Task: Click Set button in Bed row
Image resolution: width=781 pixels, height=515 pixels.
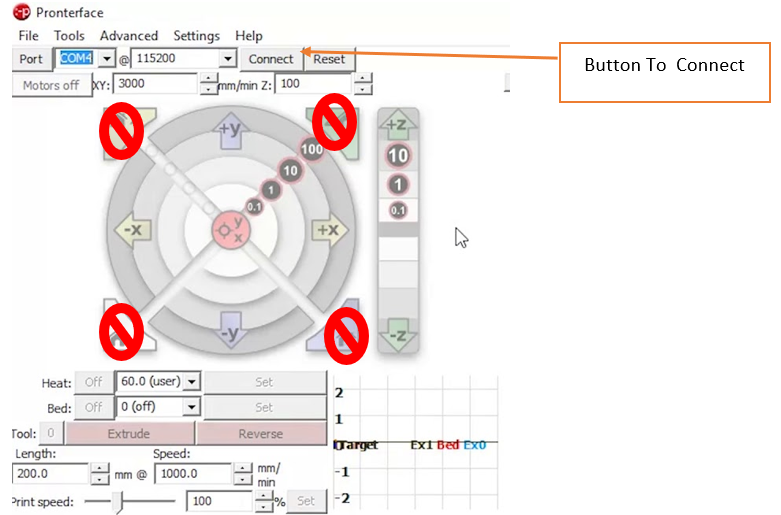Action: pos(264,407)
